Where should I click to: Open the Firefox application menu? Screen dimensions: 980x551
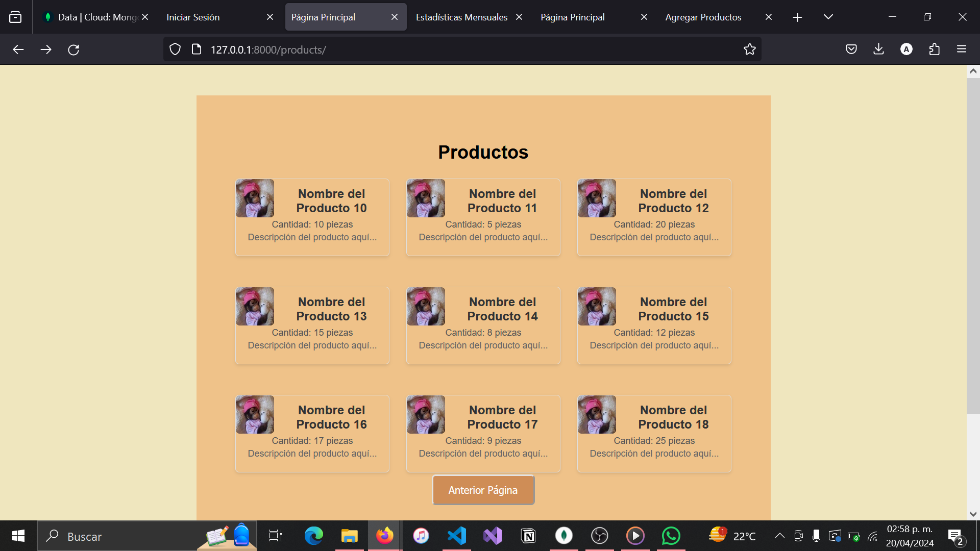[x=962, y=49]
